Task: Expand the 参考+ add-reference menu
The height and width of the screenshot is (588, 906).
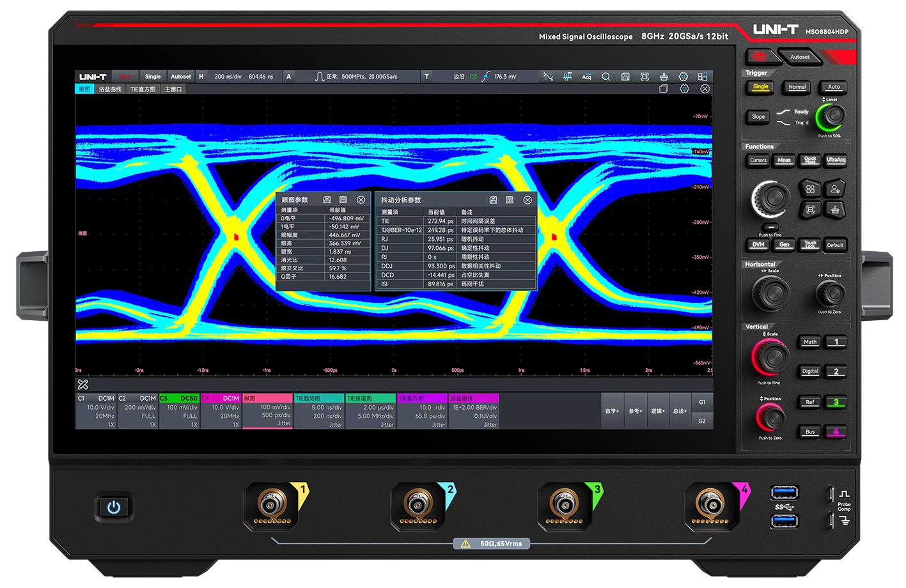Action: pos(635,411)
